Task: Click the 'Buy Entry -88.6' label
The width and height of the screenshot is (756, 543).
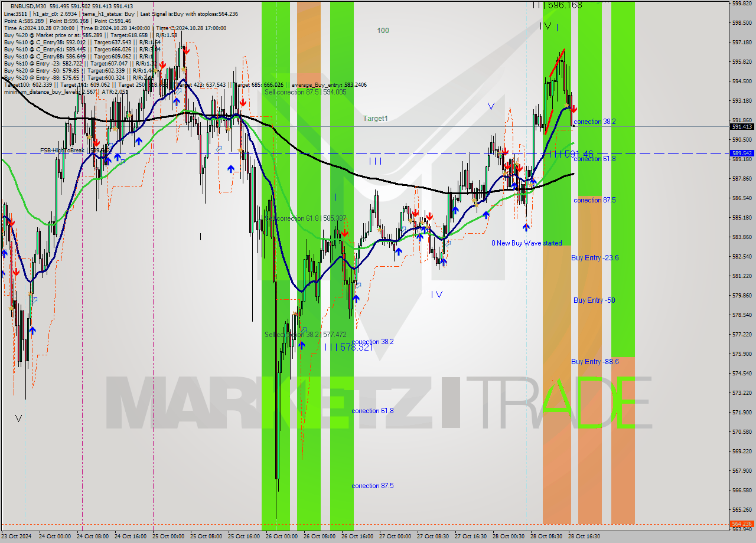Action: (x=595, y=362)
